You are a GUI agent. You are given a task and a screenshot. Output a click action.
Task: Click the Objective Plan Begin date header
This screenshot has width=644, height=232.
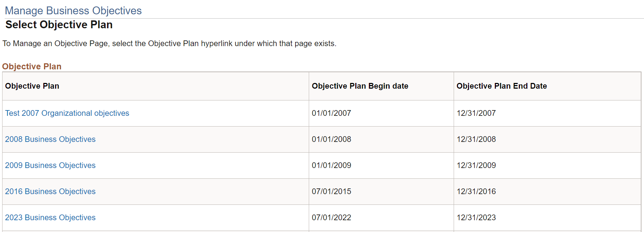pyautogui.click(x=360, y=86)
